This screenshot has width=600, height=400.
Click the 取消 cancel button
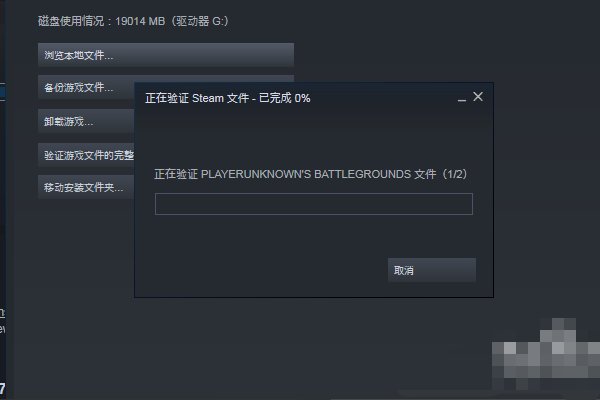tap(432, 270)
